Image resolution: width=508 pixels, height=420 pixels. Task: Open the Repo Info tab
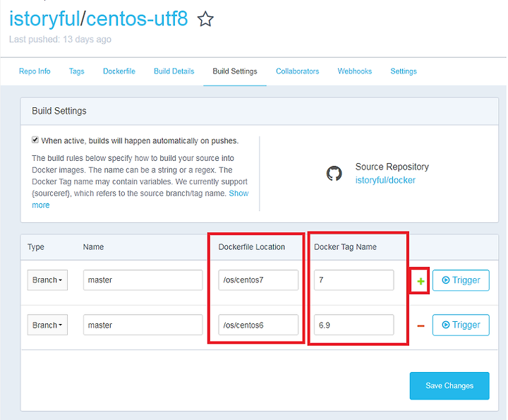pyautogui.click(x=35, y=71)
